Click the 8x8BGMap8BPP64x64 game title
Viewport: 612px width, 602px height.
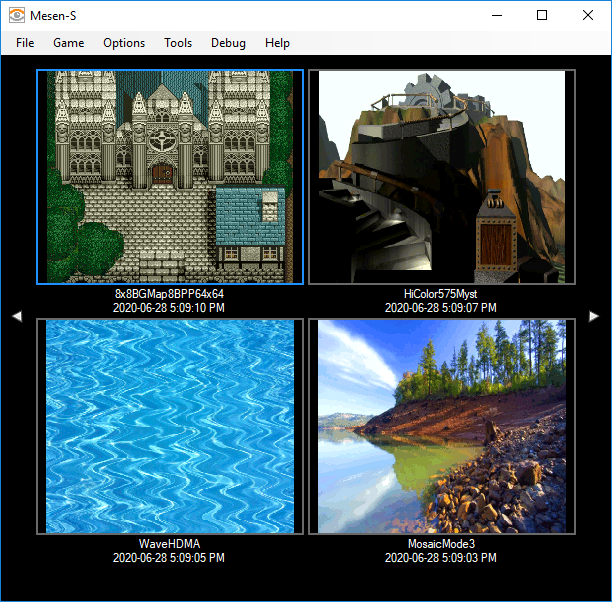(x=169, y=294)
